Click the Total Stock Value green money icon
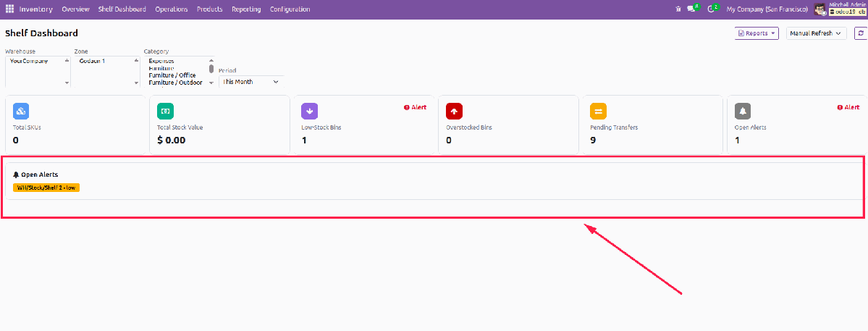The height and width of the screenshot is (331, 868). tap(166, 112)
